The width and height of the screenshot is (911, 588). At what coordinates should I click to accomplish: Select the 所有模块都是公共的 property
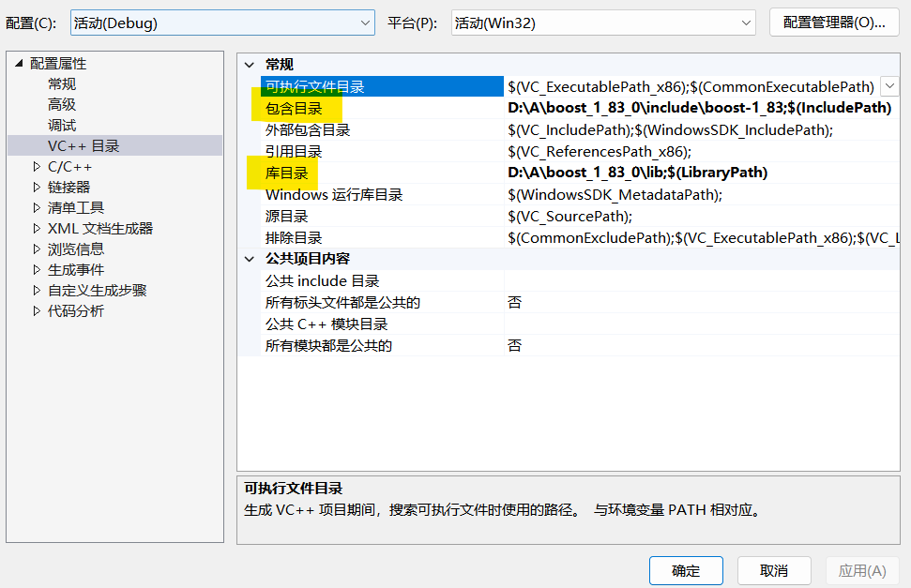[x=382, y=345]
